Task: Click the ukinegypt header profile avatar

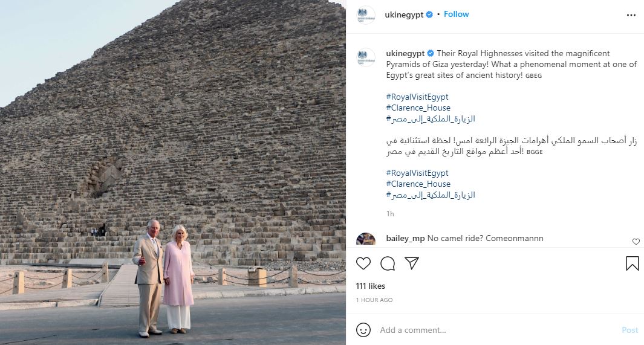Action: pos(365,15)
